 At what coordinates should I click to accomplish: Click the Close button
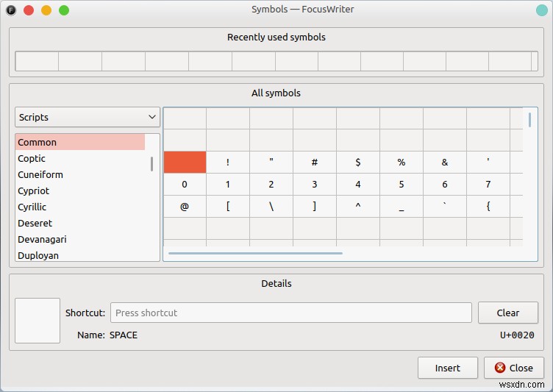[513, 368]
